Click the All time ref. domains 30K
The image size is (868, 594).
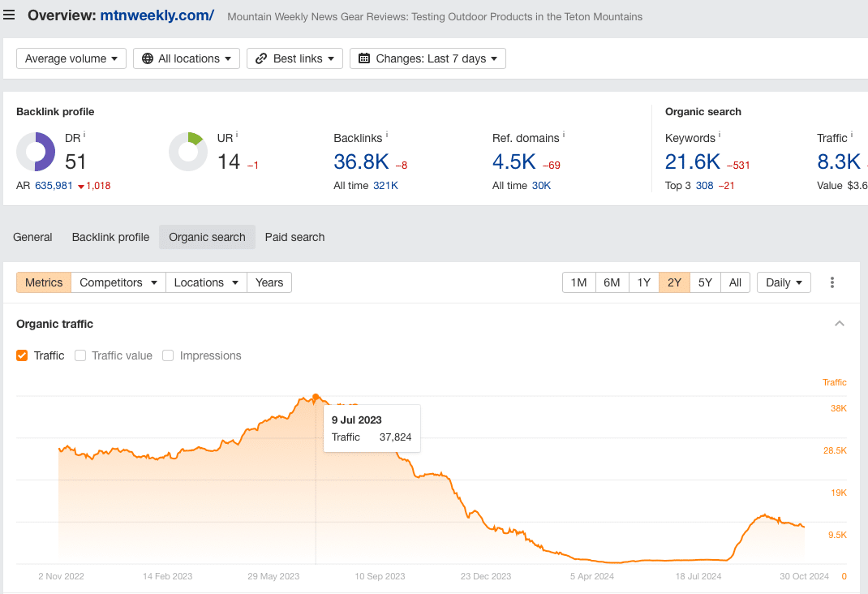[541, 186]
